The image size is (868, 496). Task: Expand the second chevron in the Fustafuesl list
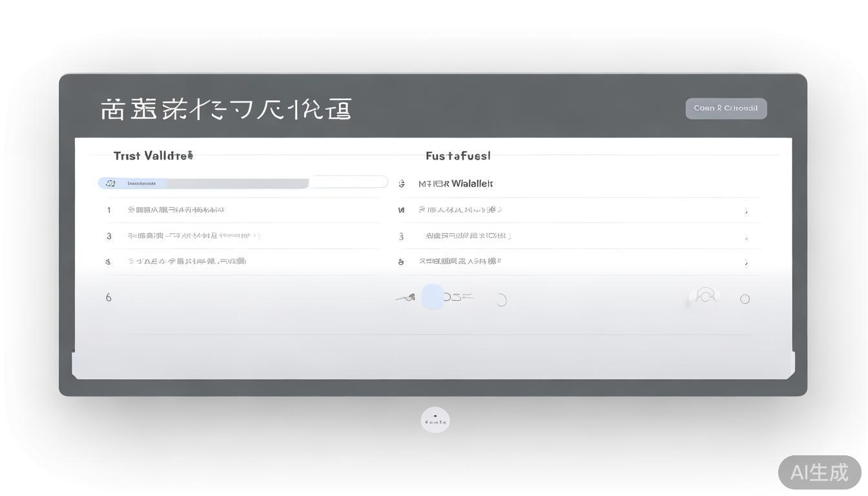click(x=746, y=236)
